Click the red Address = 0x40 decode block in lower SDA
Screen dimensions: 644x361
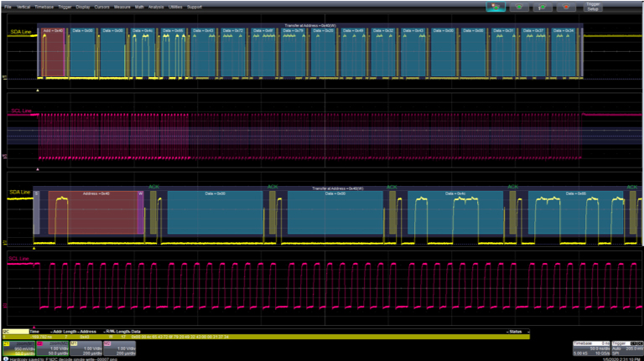[92, 214]
